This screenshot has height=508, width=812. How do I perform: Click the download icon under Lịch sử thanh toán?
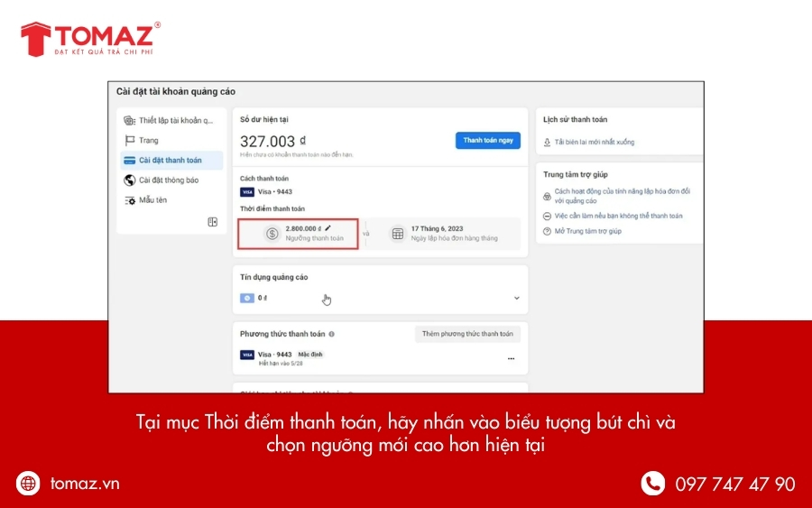[x=547, y=143]
